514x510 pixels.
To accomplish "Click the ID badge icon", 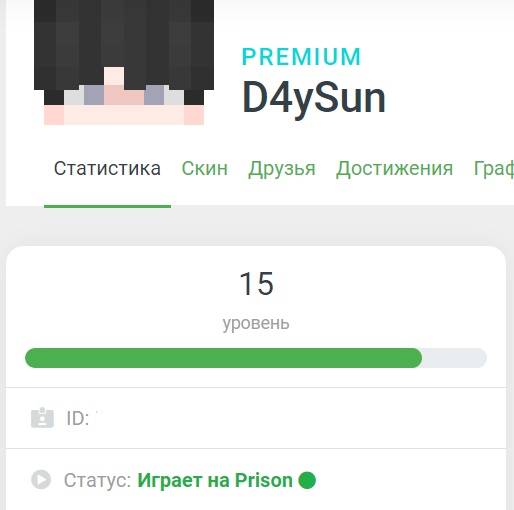I will tap(42, 418).
